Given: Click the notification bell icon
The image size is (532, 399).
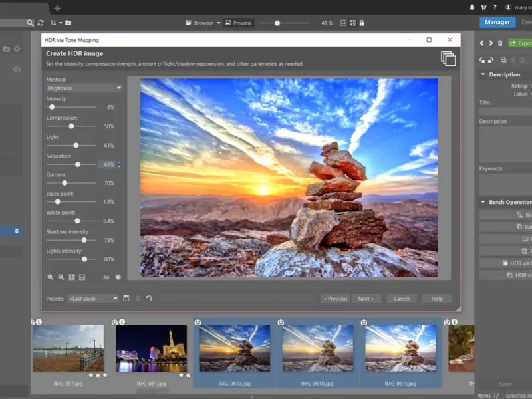Looking at the screenshot, I should 472,7.
